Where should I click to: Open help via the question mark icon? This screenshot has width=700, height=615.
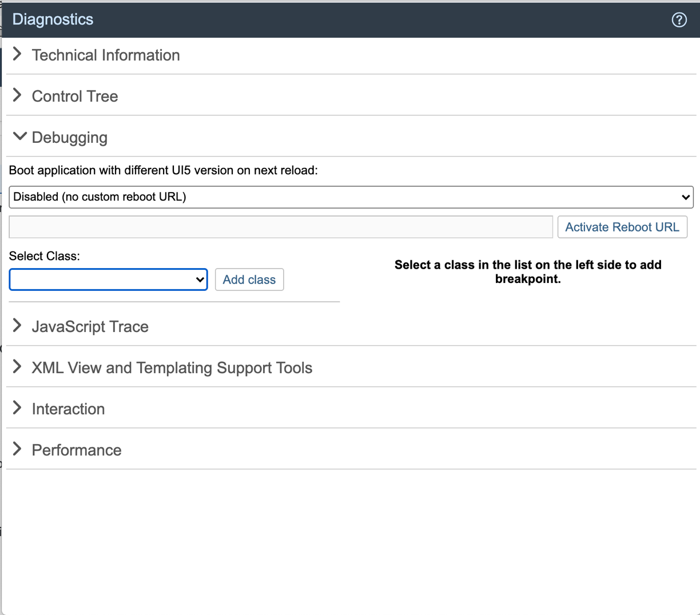[679, 19]
